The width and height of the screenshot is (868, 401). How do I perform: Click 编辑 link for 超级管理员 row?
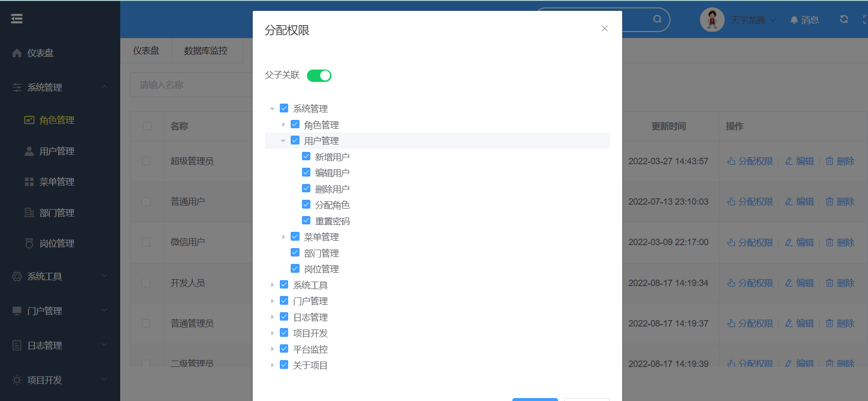coord(800,161)
